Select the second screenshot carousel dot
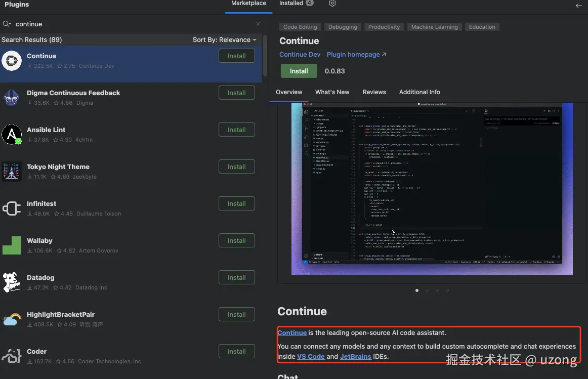588x379 pixels. click(x=427, y=290)
